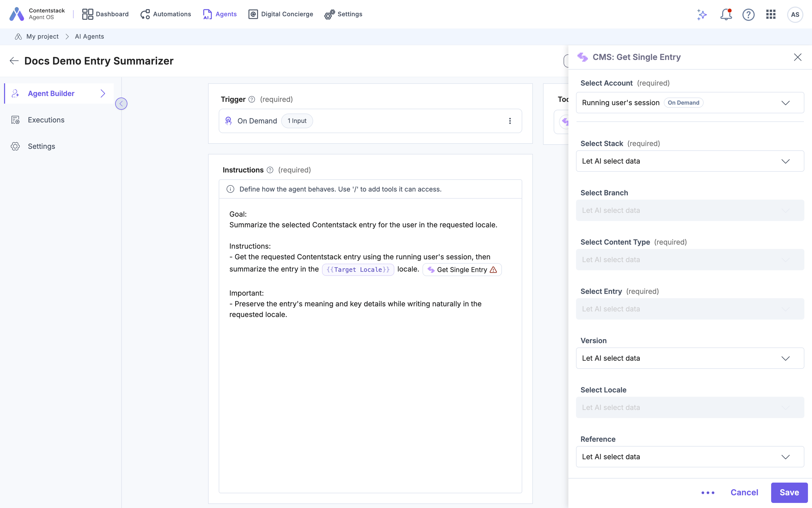The width and height of the screenshot is (812, 508).
Task: Close the CMS: Get Single Entry panel
Action: pyautogui.click(x=798, y=57)
